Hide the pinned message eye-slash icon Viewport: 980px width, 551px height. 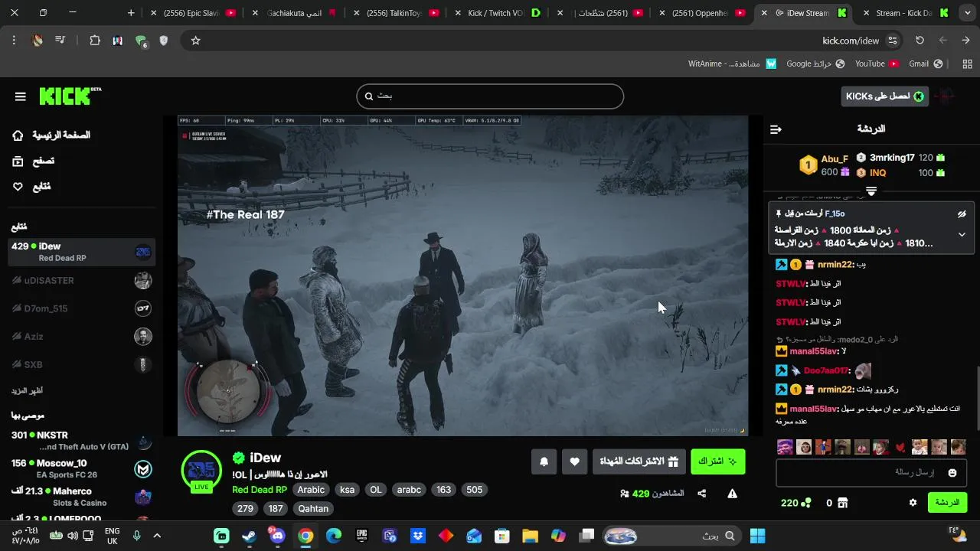tap(962, 214)
